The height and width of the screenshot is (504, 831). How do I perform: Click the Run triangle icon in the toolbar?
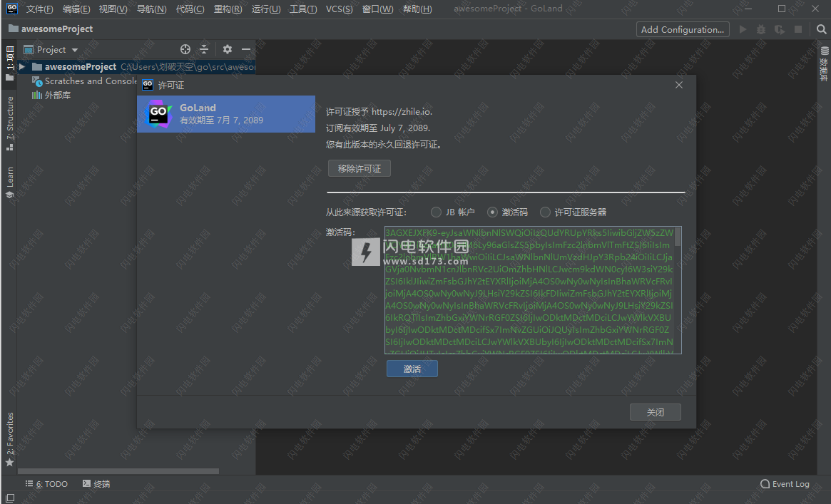(x=743, y=30)
